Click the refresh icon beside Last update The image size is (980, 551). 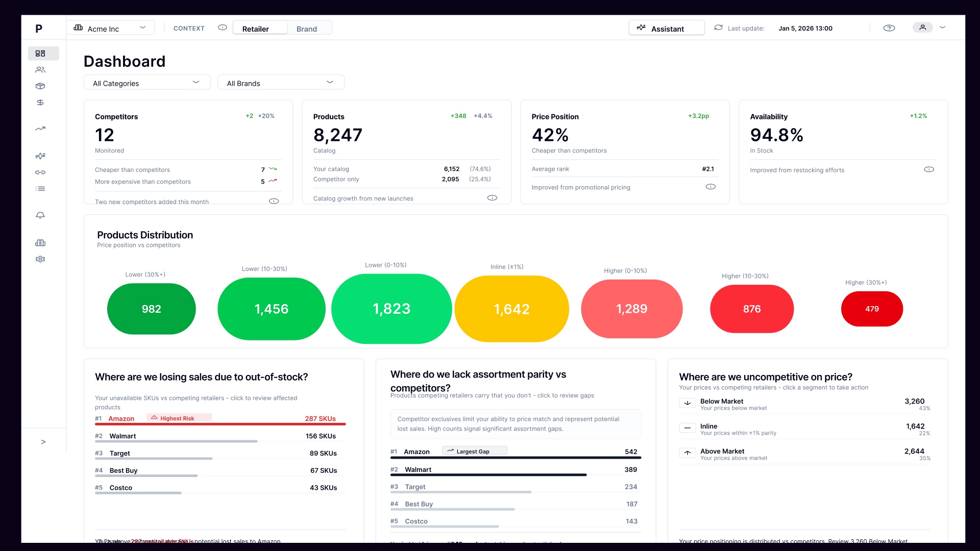pos(718,28)
